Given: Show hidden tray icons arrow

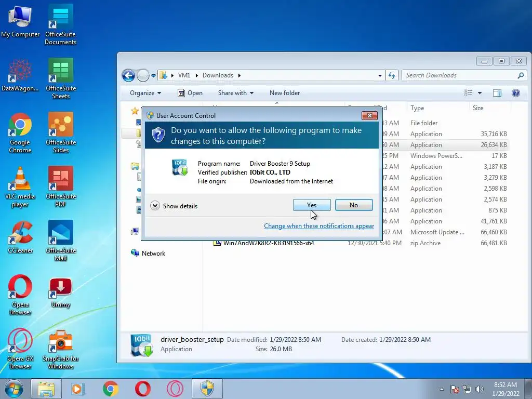Looking at the screenshot, I should click(442, 389).
